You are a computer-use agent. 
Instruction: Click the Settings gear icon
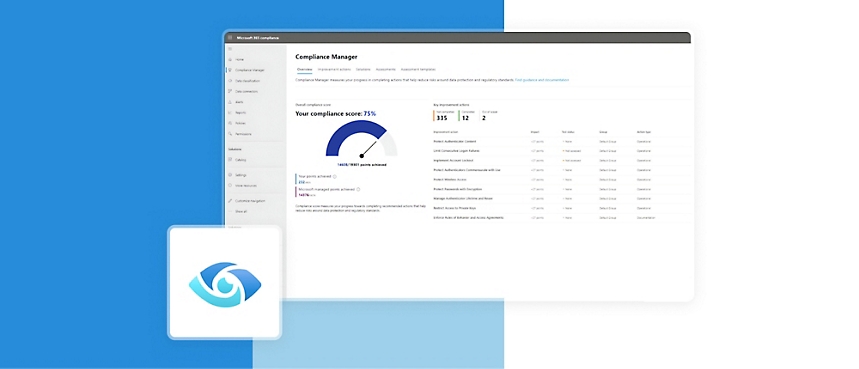(x=230, y=175)
